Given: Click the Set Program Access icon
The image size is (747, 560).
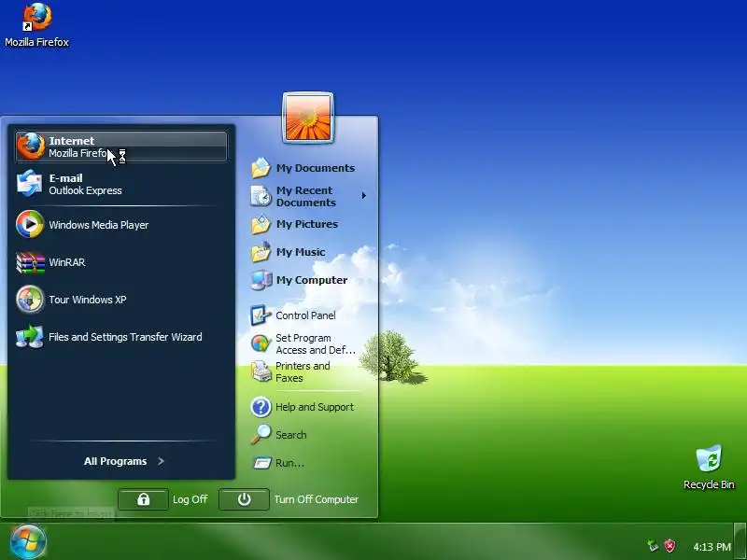Looking at the screenshot, I should (261, 343).
